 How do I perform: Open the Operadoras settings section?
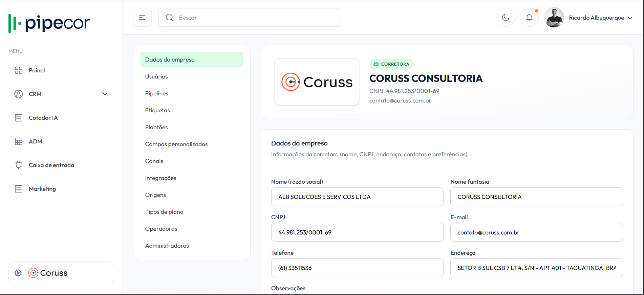click(192, 229)
